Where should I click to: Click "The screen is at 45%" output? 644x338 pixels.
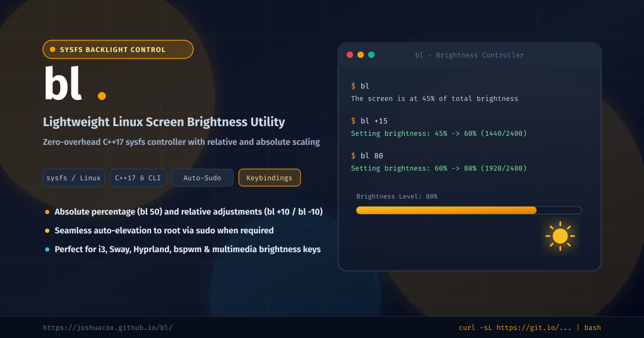pyautogui.click(x=435, y=99)
